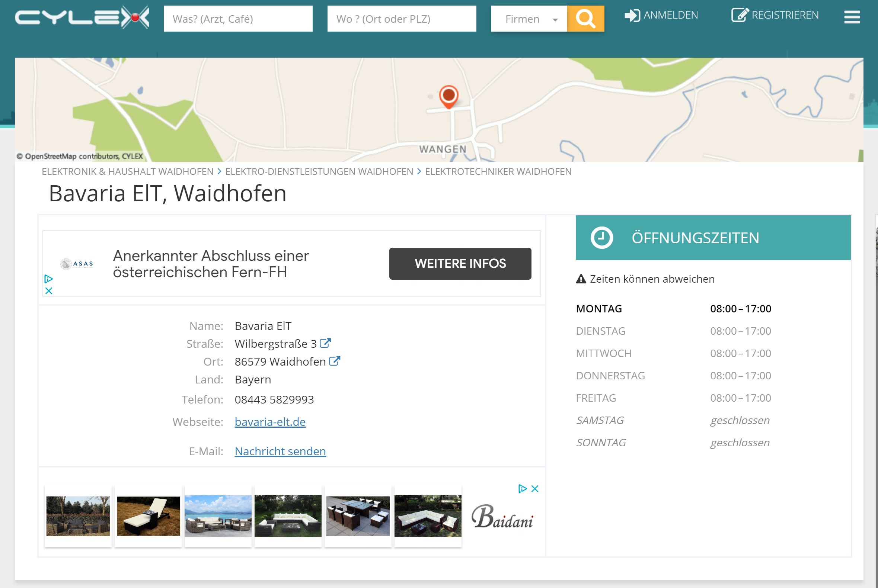The width and height of the screenshot is (878, 588).
Task: Click the Anmelden login icon
Action: pos(632,15)
